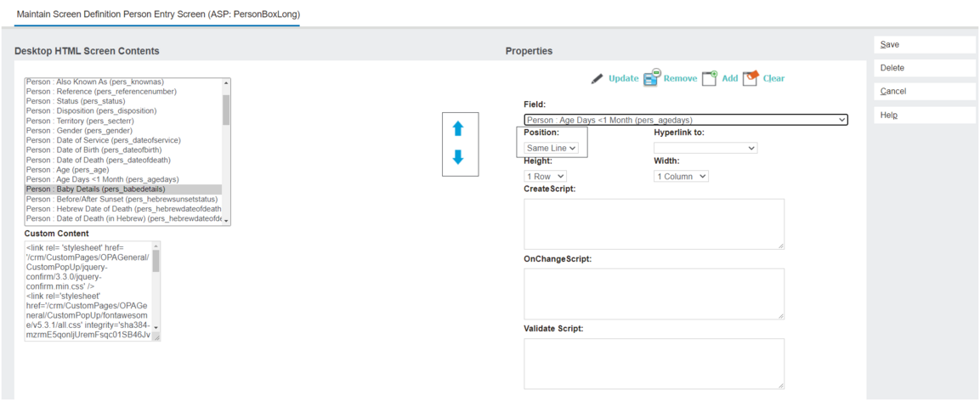Click inside the Validate Script text area

(654, 364)
